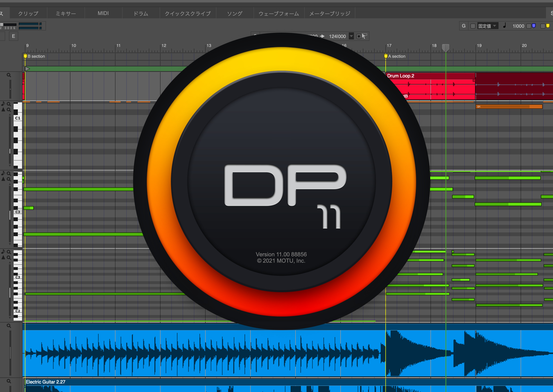Enable the checkbox beside 固定値 dropdown
This screenshot has height=392, width=553.
473,26
